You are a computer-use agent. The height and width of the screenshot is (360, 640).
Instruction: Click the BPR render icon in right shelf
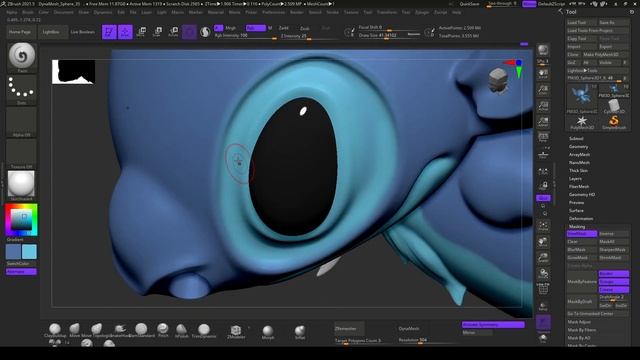point(543,50)
